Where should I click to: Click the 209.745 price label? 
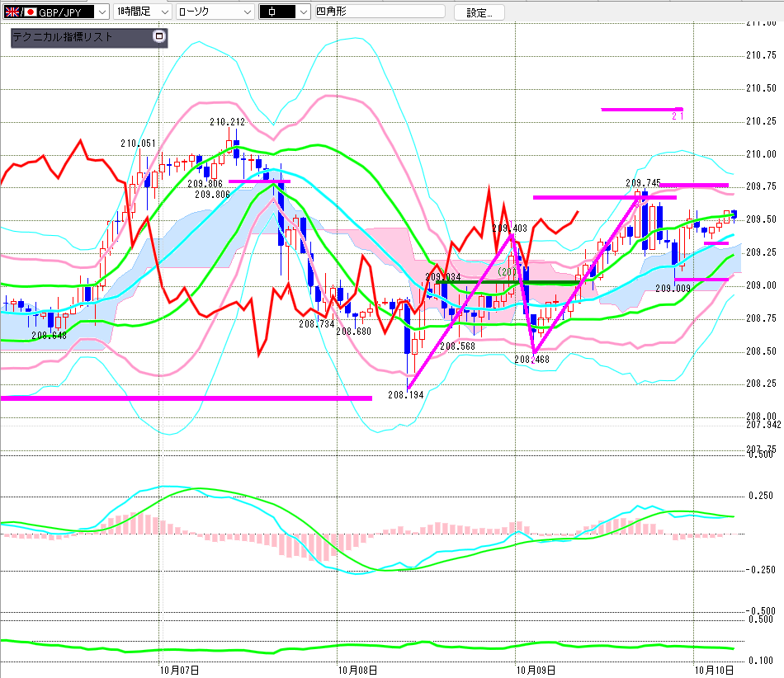[643, 183]
